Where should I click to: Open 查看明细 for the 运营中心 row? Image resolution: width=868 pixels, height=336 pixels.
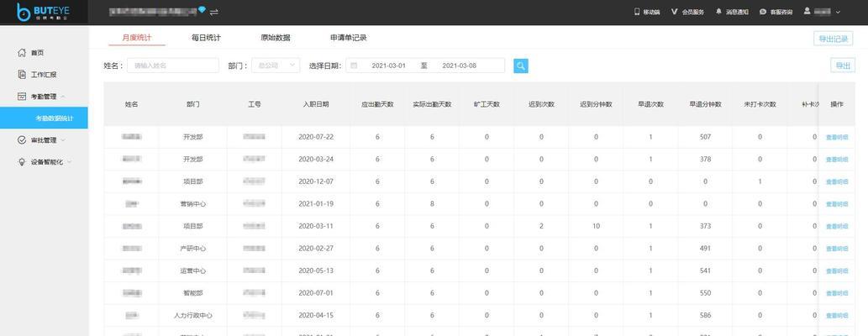pyautogui.click(x=836, y=271)
